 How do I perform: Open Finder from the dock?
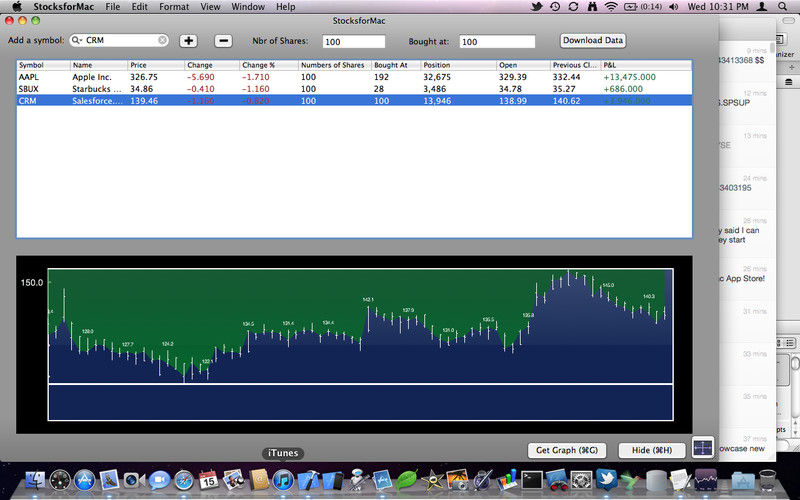(x=35, y=481)
